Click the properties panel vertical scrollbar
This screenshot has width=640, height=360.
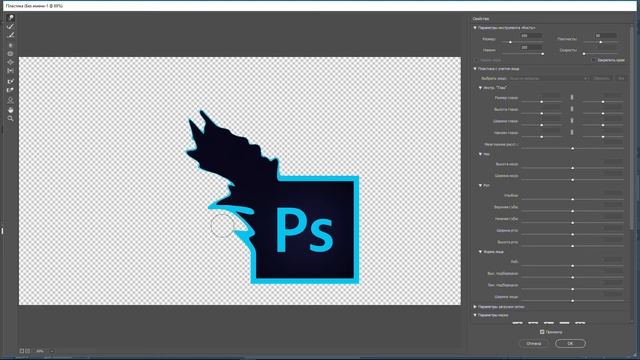pos(632,129)
